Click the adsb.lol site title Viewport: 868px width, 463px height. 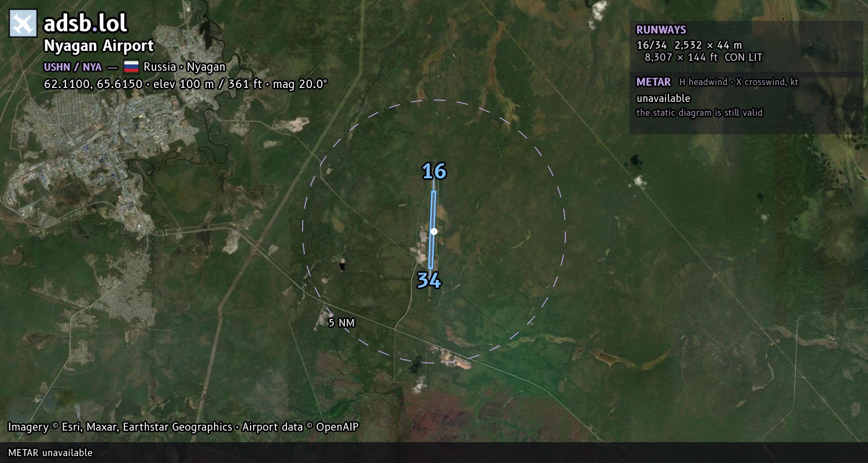tap(86, 24)
